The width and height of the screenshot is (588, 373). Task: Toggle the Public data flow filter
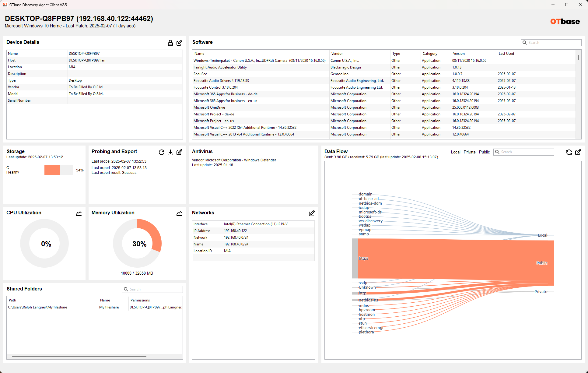(484, 152)
